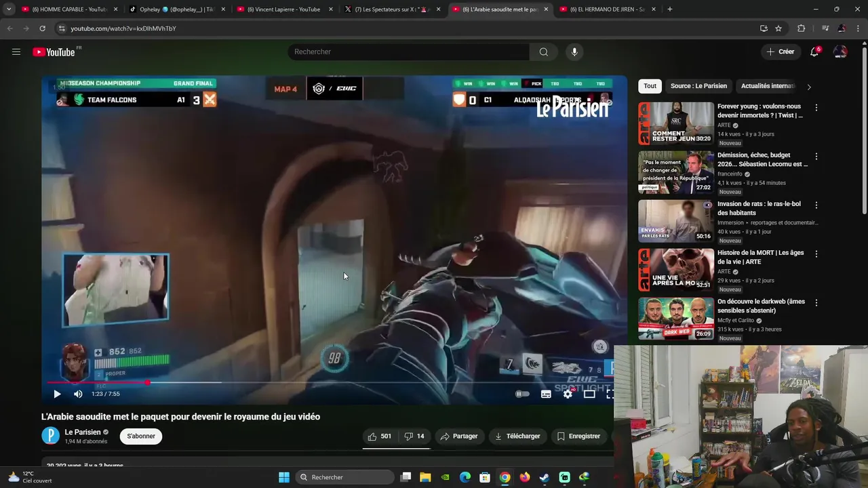Subscribe with the S'abonner button
This screenshot has width=868, height=488.
pos(141,436)
